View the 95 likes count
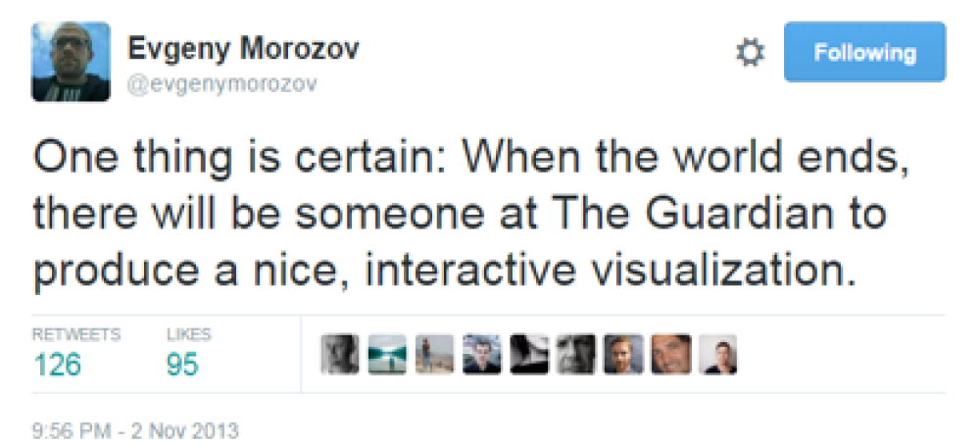Viewport: 980px width, 446px height. tap(182, 366)
